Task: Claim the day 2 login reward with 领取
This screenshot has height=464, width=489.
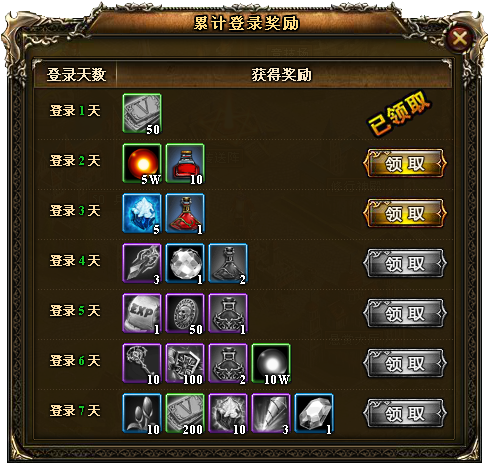Action: (x=405, y=163)
